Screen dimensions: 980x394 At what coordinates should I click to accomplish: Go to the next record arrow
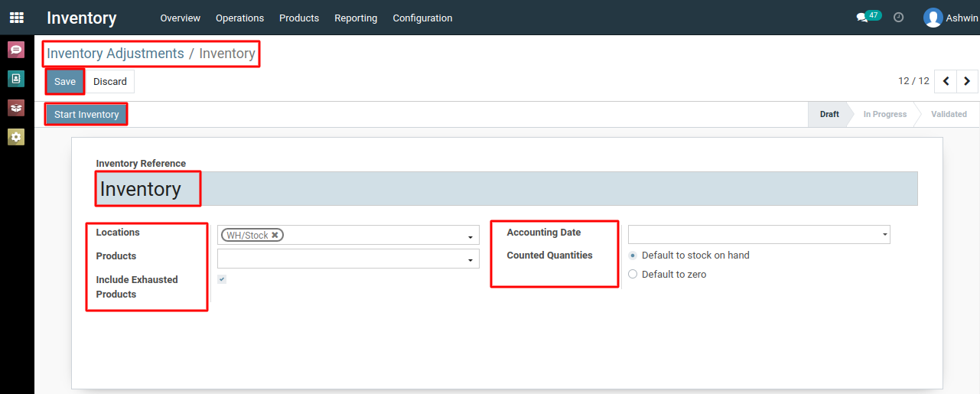(967, 80)
